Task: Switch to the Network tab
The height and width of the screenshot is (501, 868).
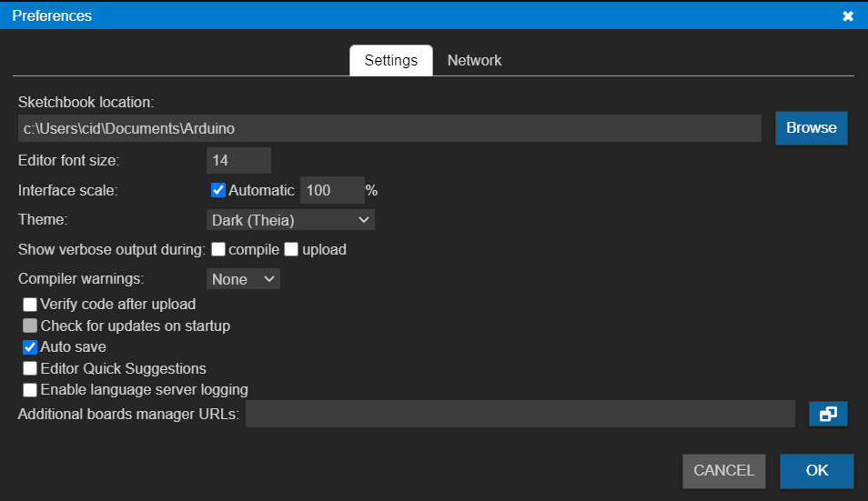Action: point(474,60)
